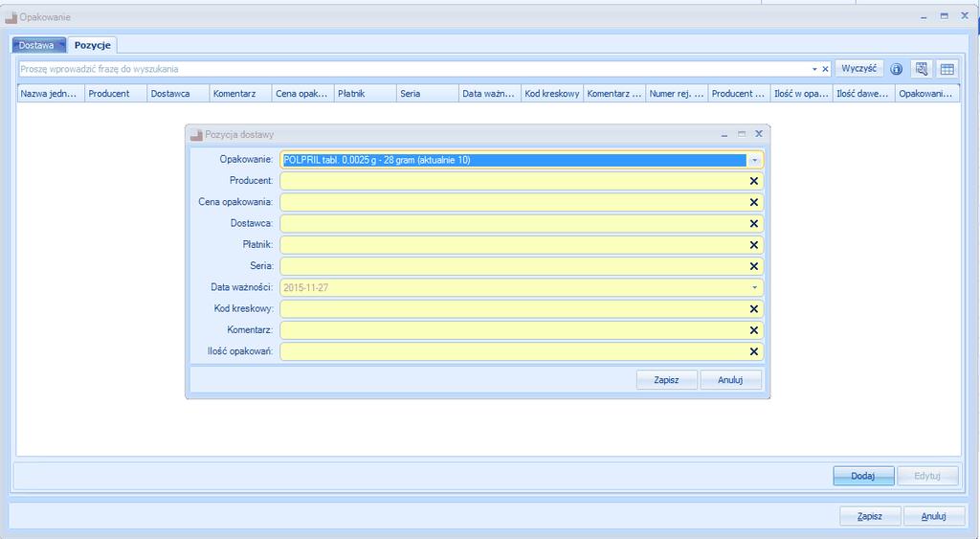Image resolution: width=980 pixels, height=539 pixels.
Task: Clear the Producent field with its X
Action: (754, 181)
